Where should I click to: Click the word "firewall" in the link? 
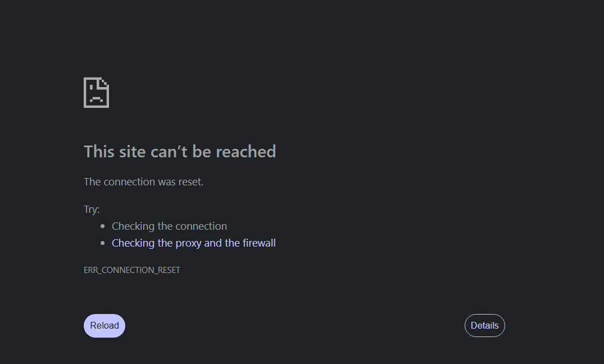(x=259, y=243)
